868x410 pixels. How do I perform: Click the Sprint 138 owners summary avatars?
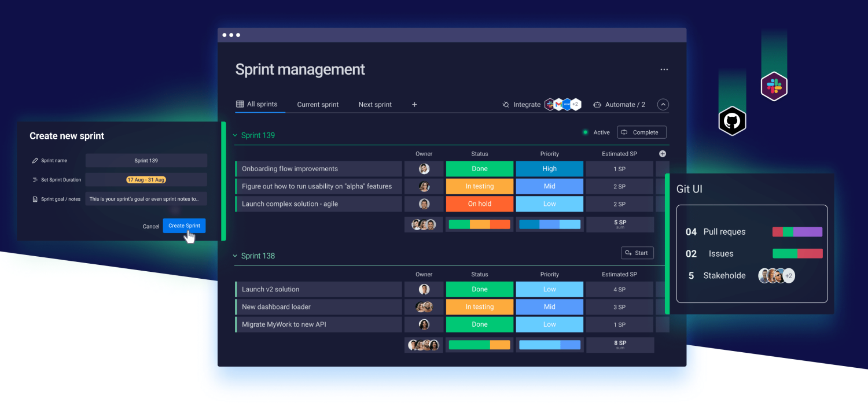[424, 345]
